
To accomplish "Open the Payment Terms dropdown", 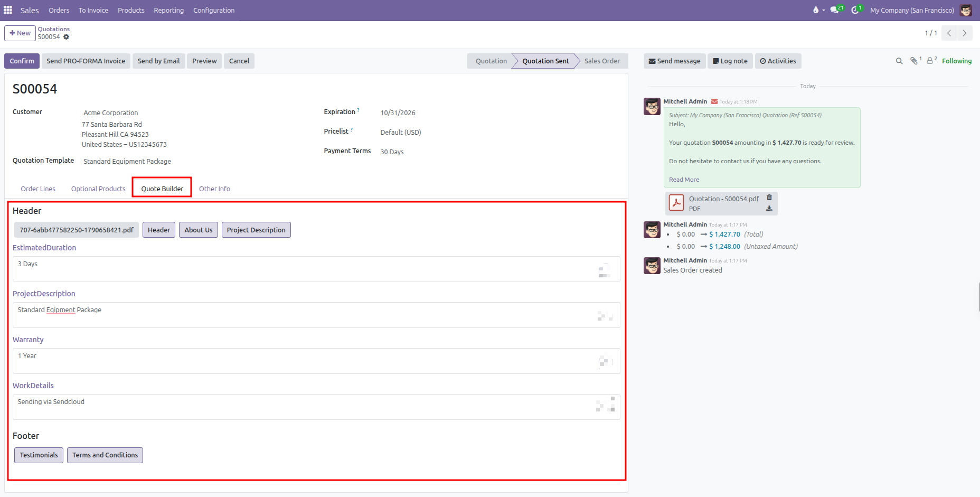I will coord(392,152).
